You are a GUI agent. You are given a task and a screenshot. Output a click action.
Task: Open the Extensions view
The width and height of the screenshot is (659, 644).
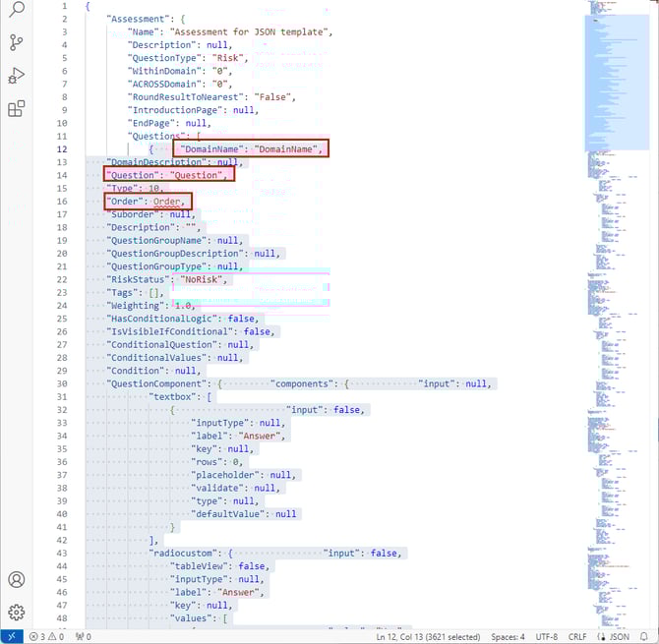16,109
